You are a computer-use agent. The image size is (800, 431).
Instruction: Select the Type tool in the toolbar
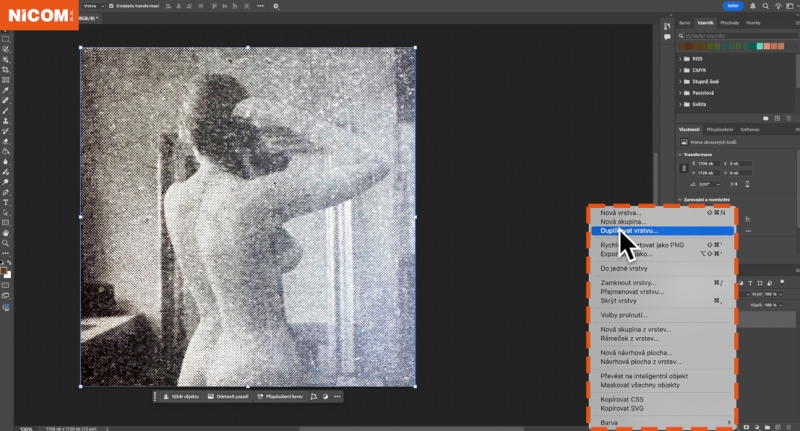point(6,202)
